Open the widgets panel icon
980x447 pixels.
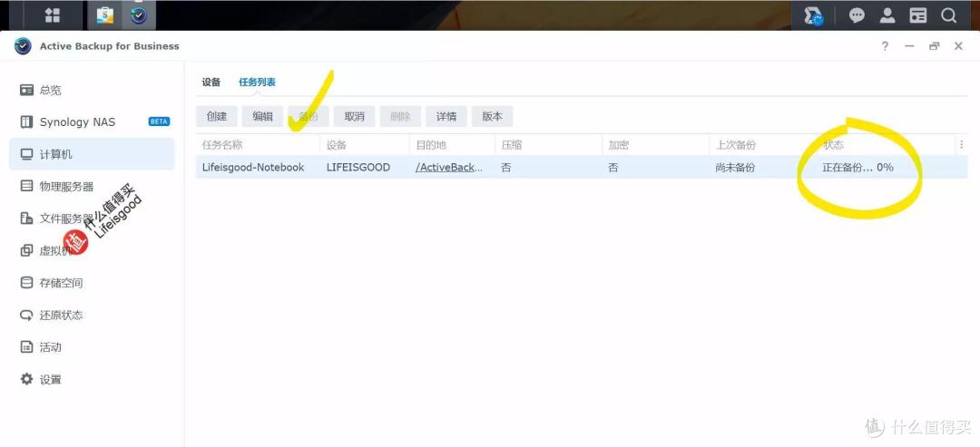[x=918, y=15]
